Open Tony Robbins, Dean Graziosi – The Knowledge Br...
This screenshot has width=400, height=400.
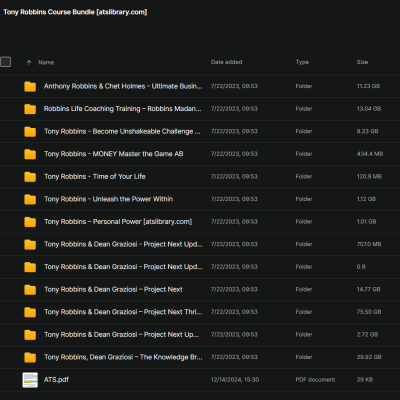(x=123, y=357)
